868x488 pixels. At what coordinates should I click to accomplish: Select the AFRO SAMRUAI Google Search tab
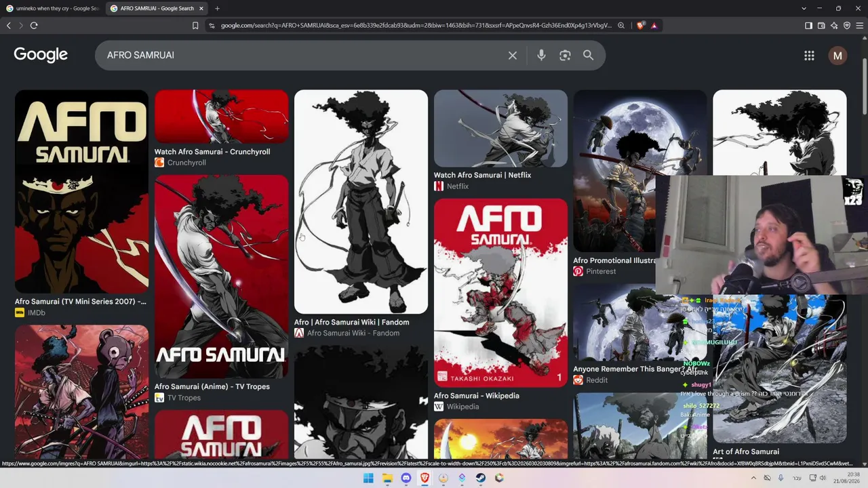coord(157,8)
